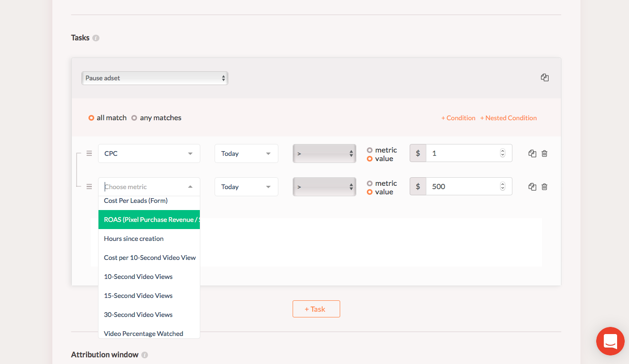This screenshot has height=364, width=629.
Task: Duplicate the second condition row with 500 value
Action: pyautogui.click(x=532, y=187)
